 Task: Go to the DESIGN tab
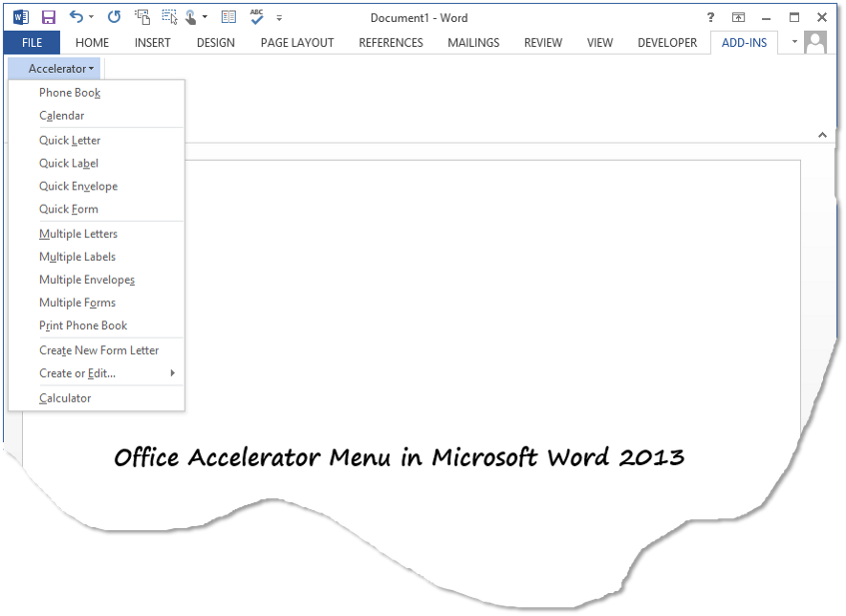216,43
